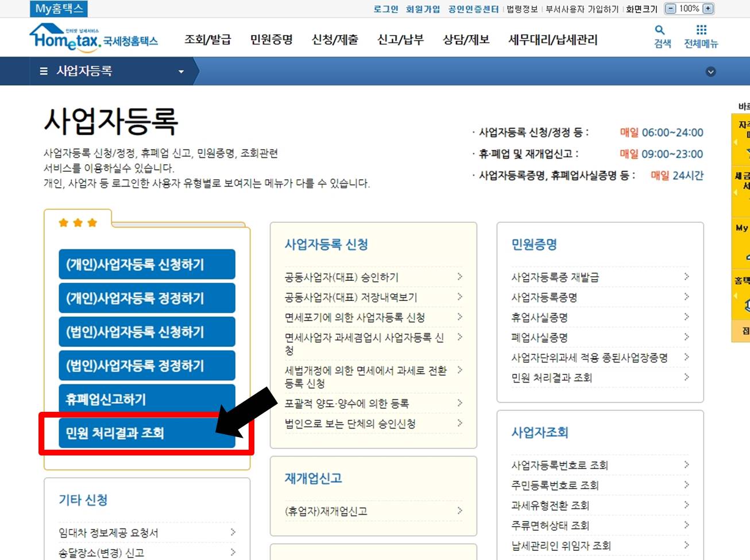This screenshot has width=750, height=560.
Task: Open 과세유형전환 조회 link
Action: (550, 505)
